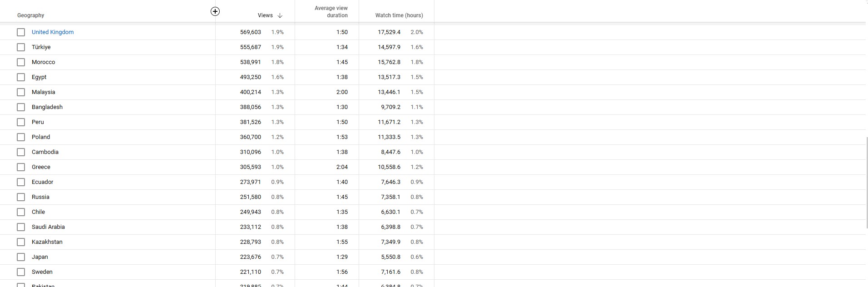Enable the Malaysia checkbox
The width and height of the screenshot is (868, 287).
(21, 92)
